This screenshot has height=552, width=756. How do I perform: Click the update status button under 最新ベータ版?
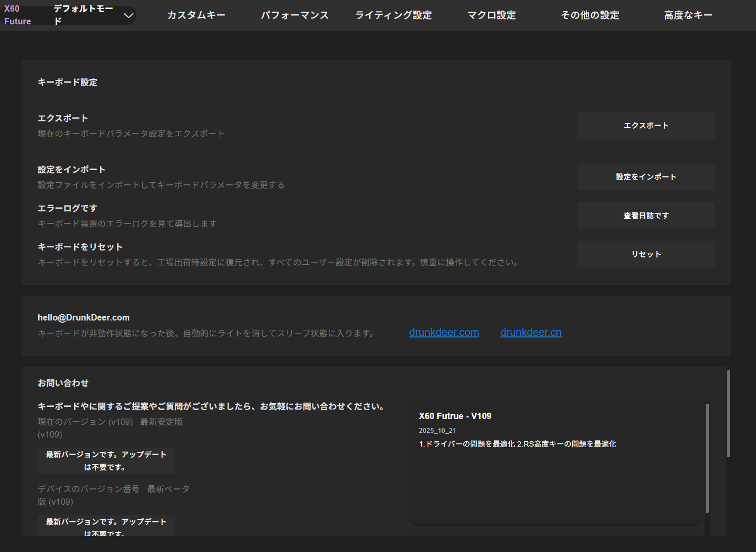[106, 526]
